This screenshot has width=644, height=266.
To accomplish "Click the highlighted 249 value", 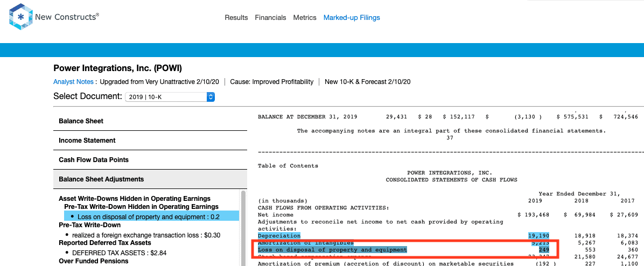I will click(x=544, y=250).
